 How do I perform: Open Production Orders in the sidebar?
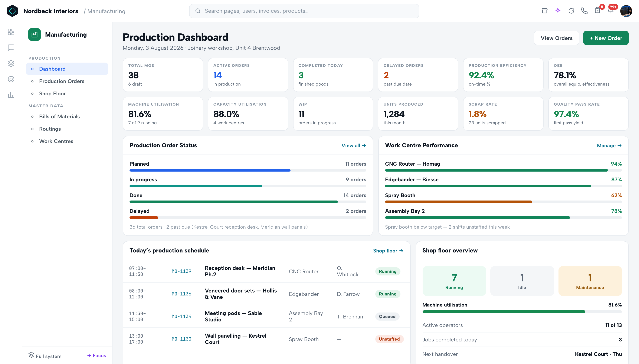click(x=67, y=81)
